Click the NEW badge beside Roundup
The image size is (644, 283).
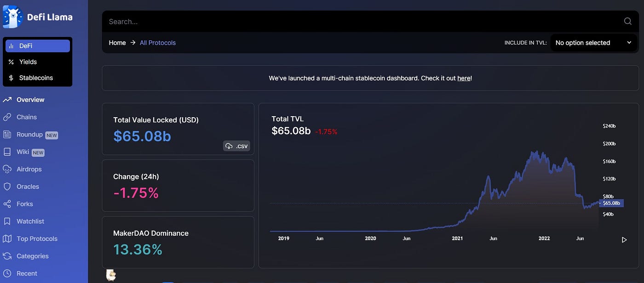52,135
